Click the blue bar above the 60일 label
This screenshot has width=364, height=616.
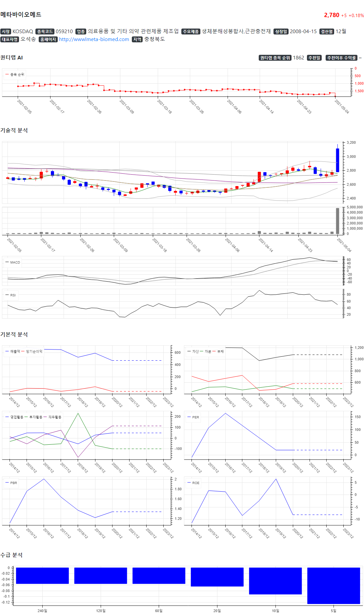click(x=159, y=576)
